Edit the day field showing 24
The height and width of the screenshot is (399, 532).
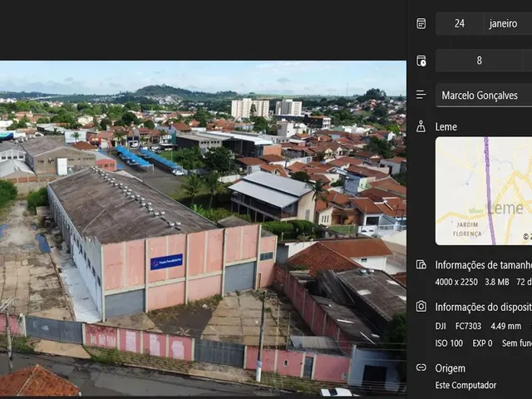point(460,24)
